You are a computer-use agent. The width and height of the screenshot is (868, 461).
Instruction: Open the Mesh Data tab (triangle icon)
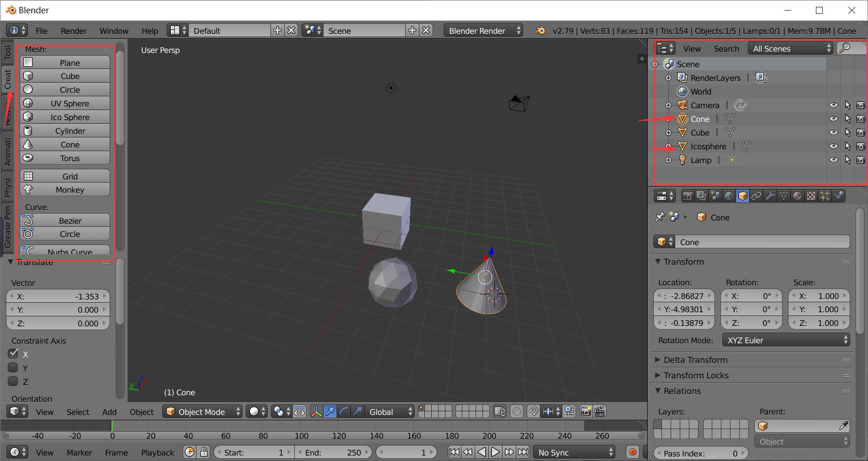783,196
